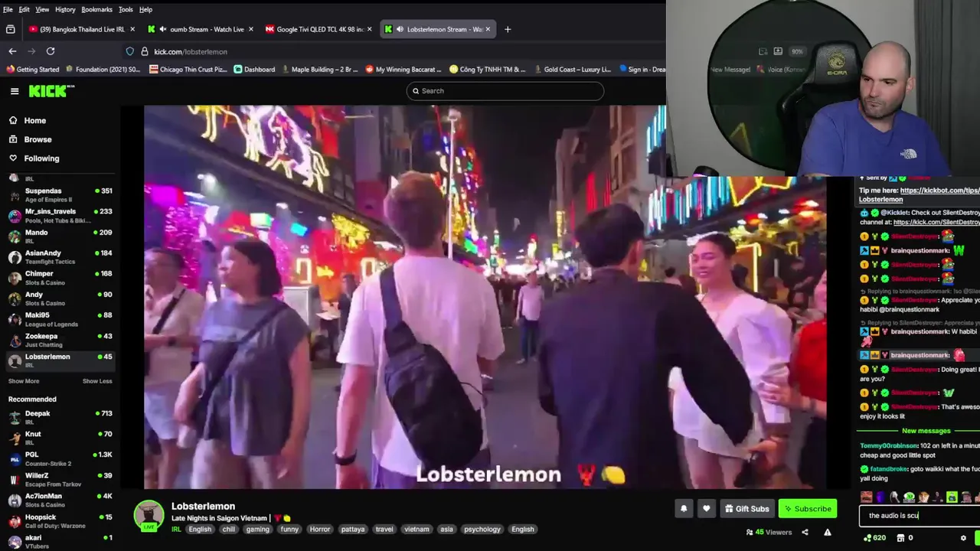Click the report warning triangle icon
This screenshot has height=551, width=980.
(x=827, y=532)
